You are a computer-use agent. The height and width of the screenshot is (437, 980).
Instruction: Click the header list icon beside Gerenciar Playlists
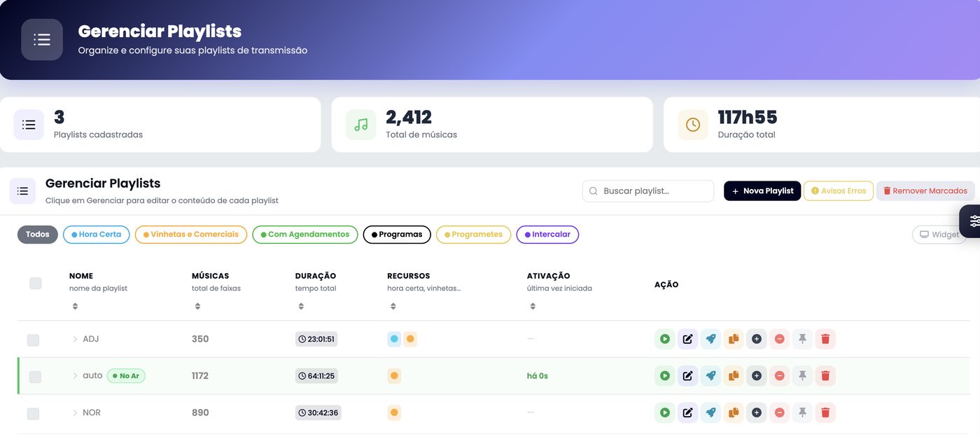tap(22, 191)
